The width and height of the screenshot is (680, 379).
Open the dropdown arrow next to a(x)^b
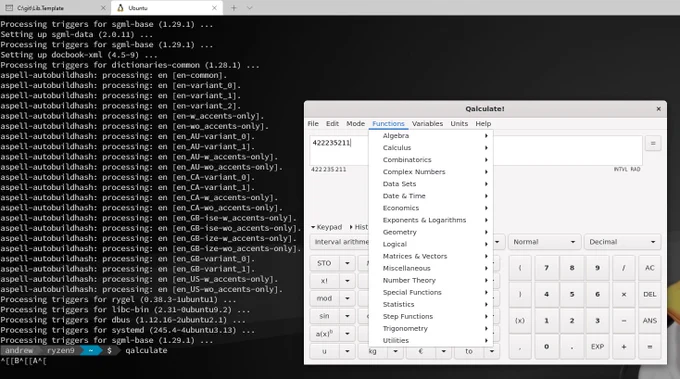[x=347, y=333]
